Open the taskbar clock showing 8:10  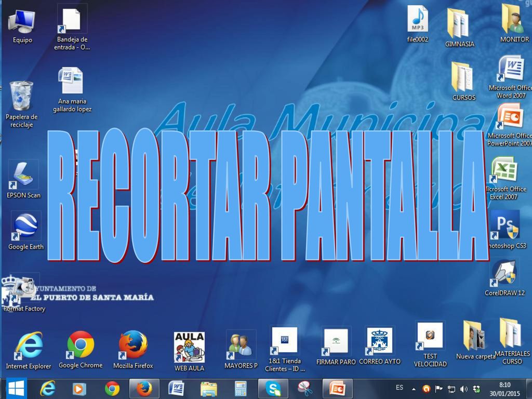click(x=504, y=389)
